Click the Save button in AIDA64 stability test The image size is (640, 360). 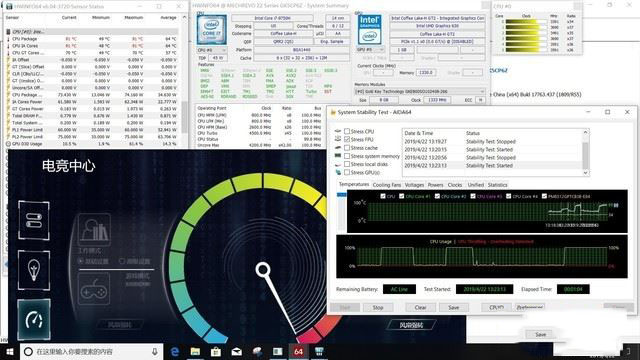click(453, 307)
